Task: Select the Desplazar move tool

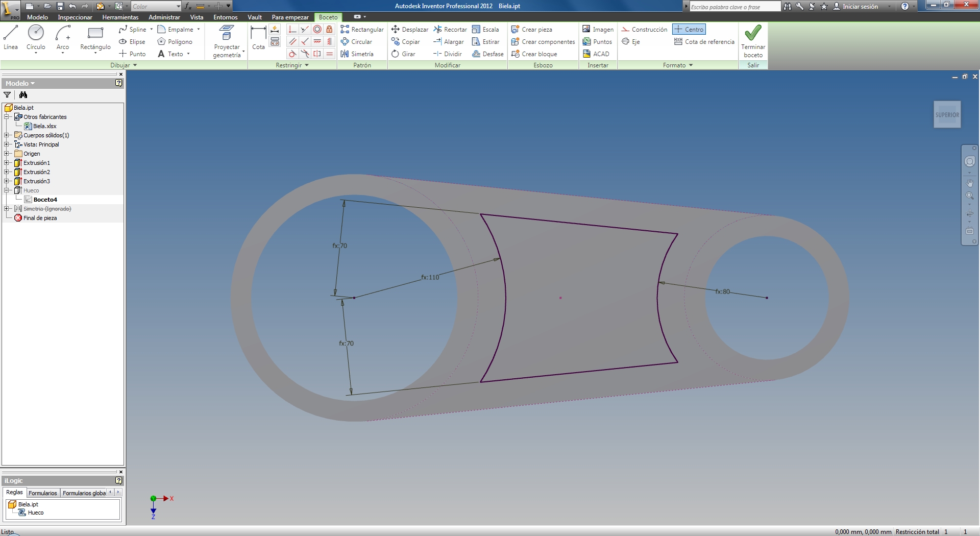Action: tap(410, 30)
